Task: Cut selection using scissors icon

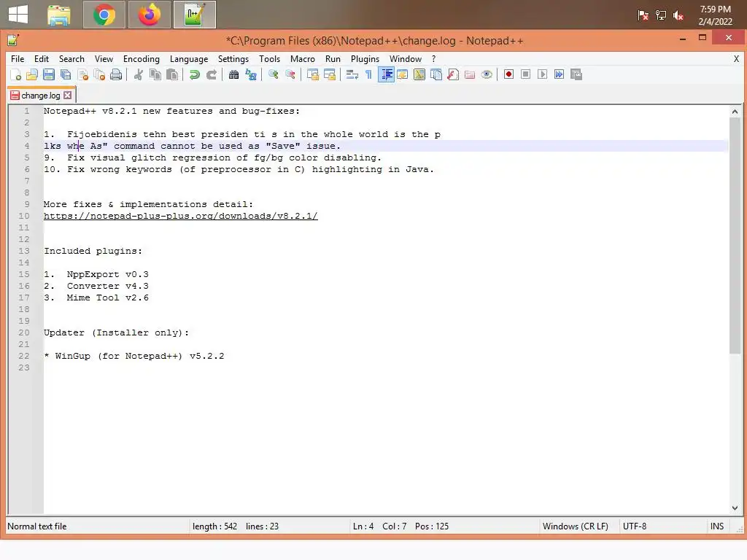Action: point(139,75)
